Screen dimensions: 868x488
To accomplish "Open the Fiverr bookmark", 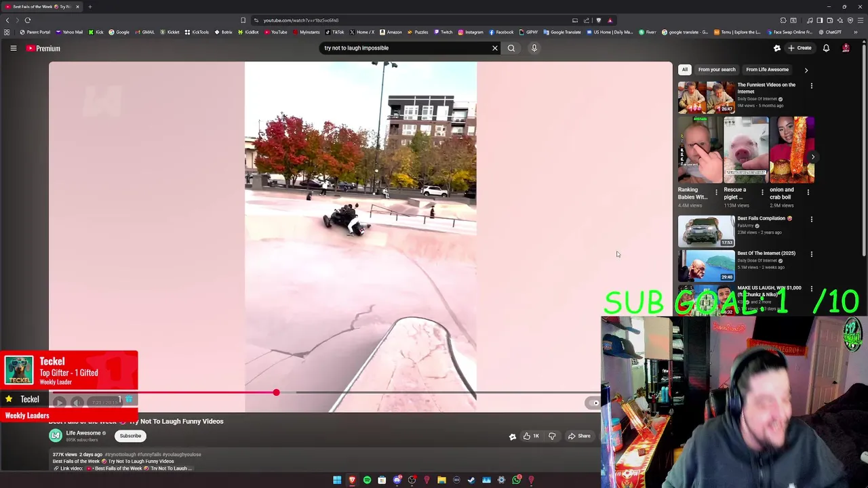I will click(648, 32).
